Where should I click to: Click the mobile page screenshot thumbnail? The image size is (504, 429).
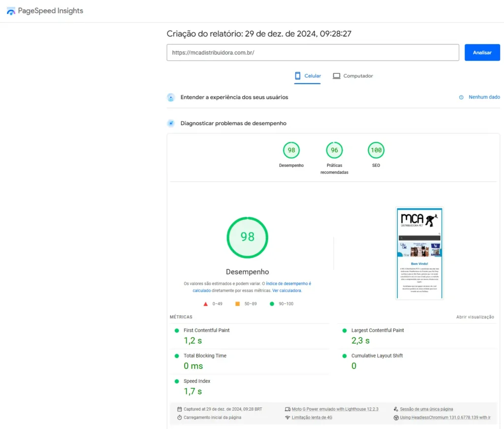419,253
